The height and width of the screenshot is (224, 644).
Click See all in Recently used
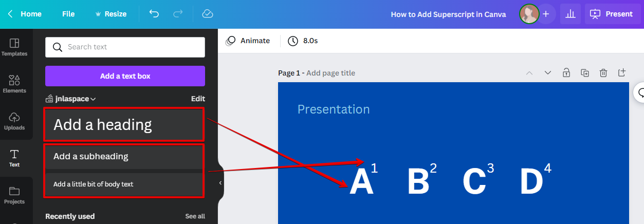(195, 216)
